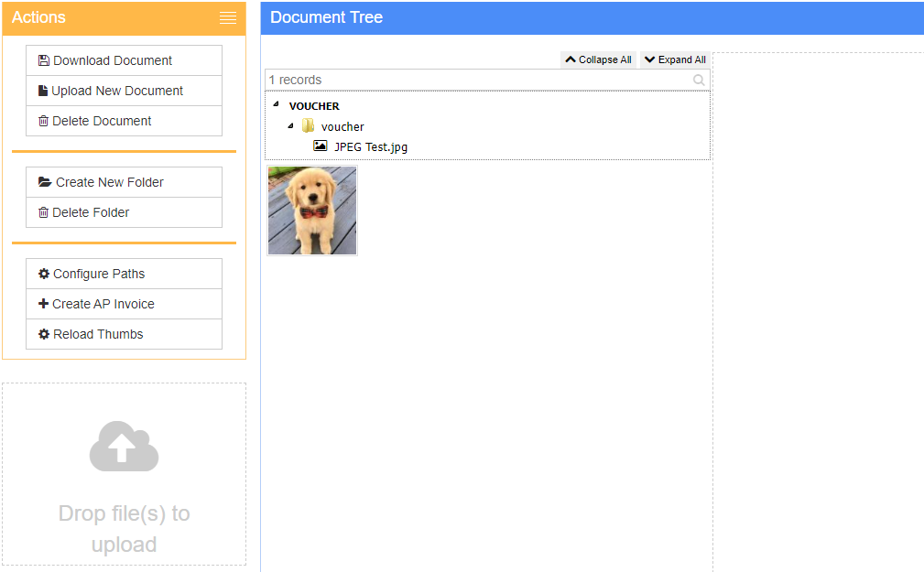Open the Actions panel hamburger menu
Screen dimensions: 924x572
(x=228, y=17)
